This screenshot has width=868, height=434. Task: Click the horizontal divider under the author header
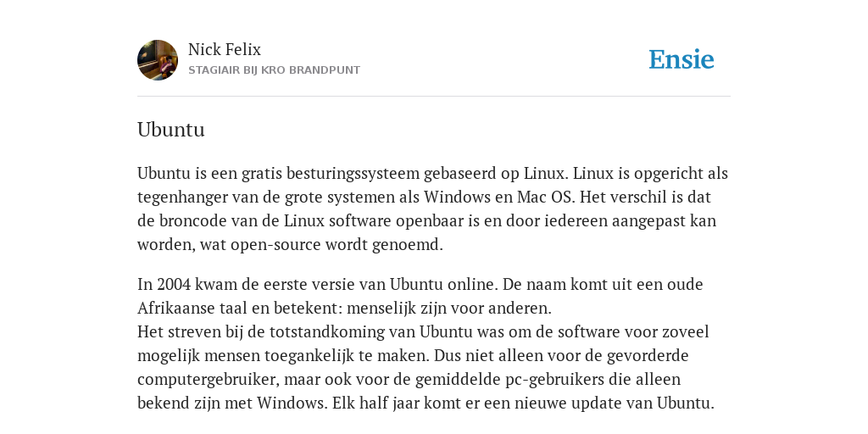pos(434,97)
